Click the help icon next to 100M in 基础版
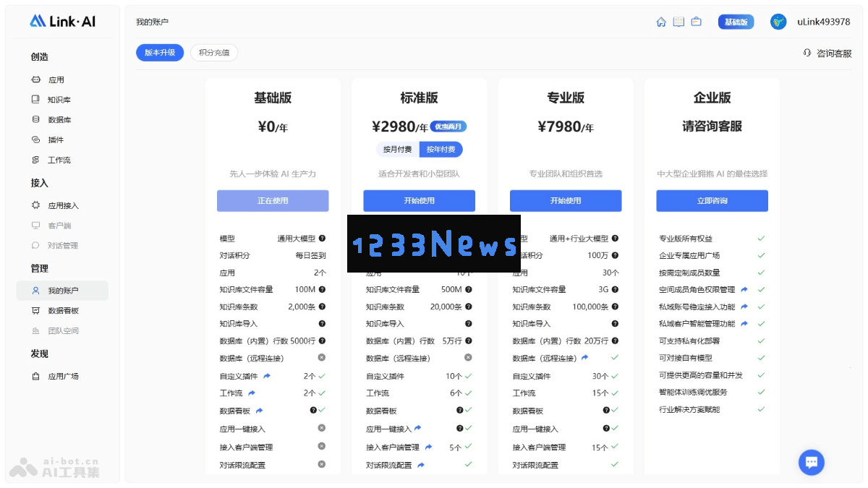This screenshot has width=868, height=488. coord(322,289)
